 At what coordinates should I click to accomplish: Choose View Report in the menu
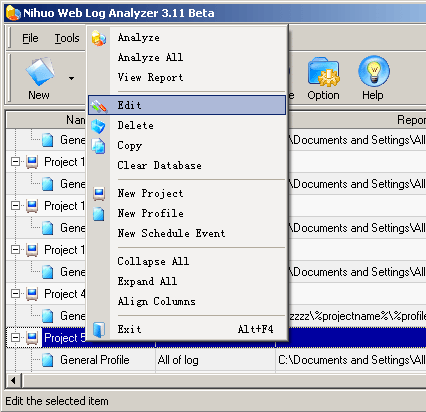click(x=187, y=77)
